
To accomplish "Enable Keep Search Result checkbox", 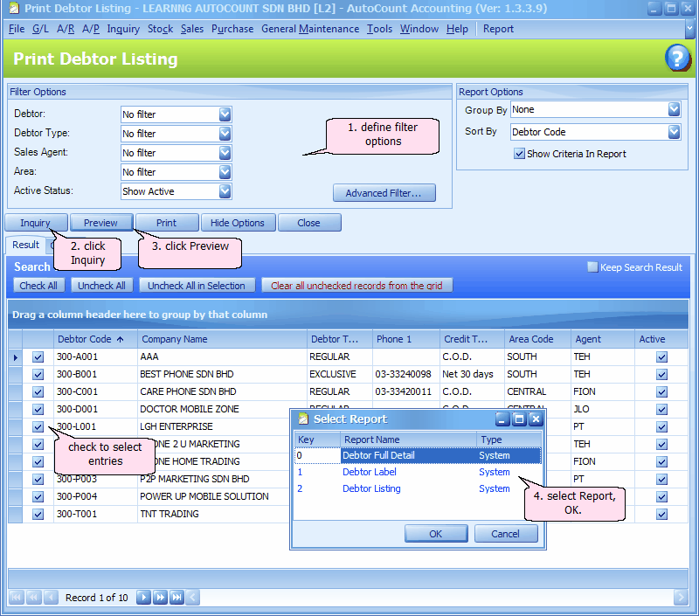I will (592, 267).
